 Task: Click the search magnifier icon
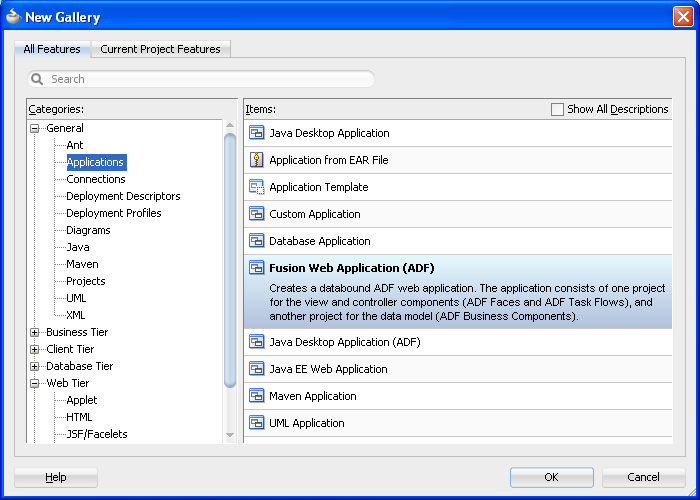[37, 79]
